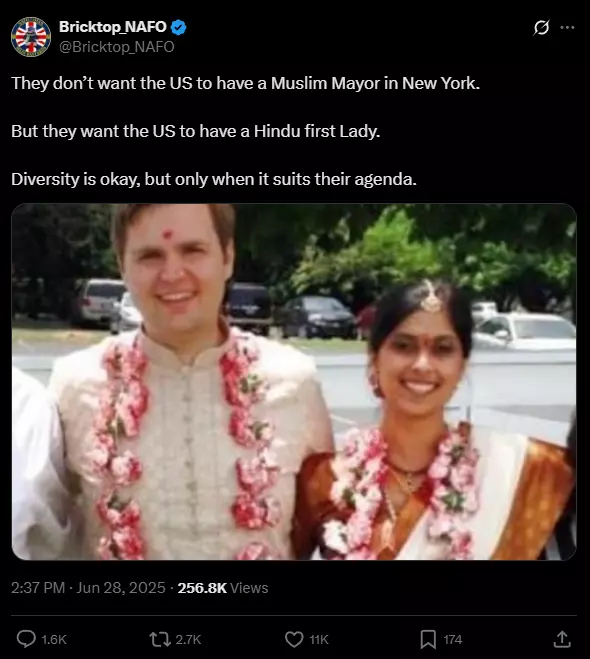Click the repost arrows icon
Screen dimensions: 590x659
point(160,639)
